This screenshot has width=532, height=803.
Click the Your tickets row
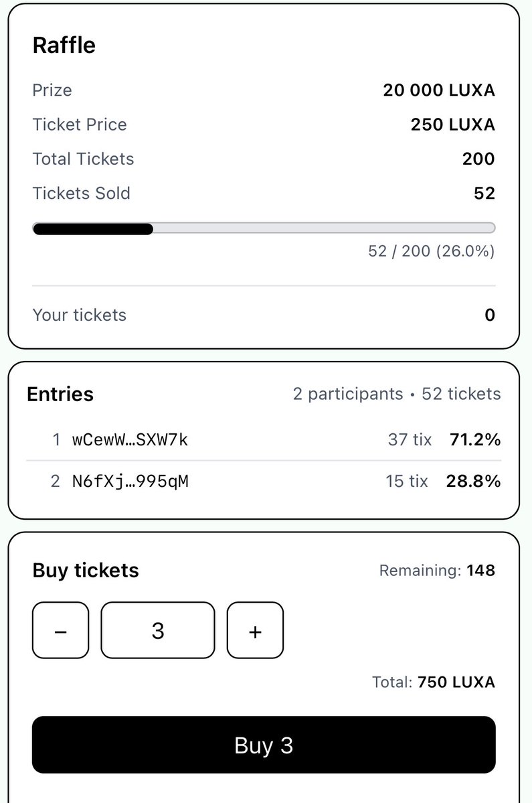264,315
